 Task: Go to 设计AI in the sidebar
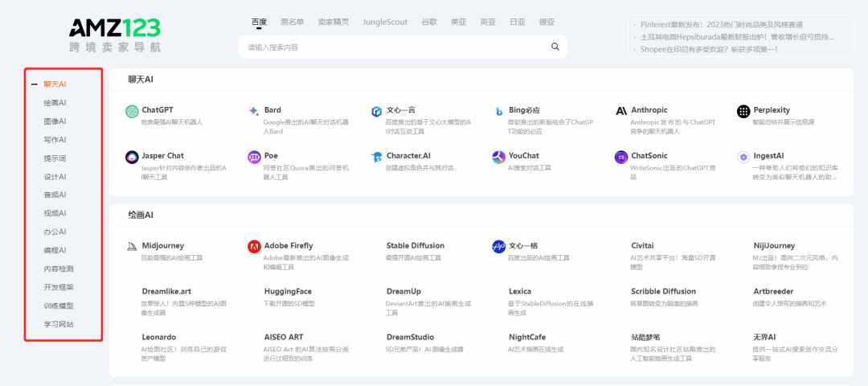coord(55,177)
